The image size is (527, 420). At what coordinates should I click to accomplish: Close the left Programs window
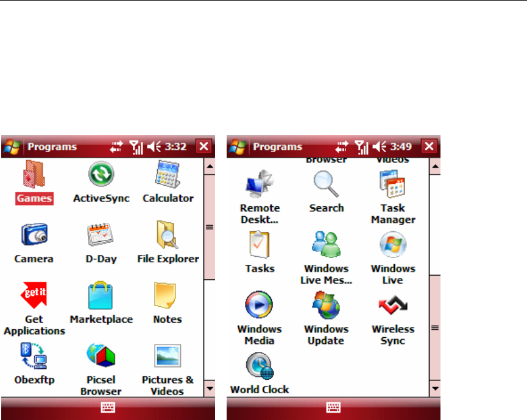(203, 146)
